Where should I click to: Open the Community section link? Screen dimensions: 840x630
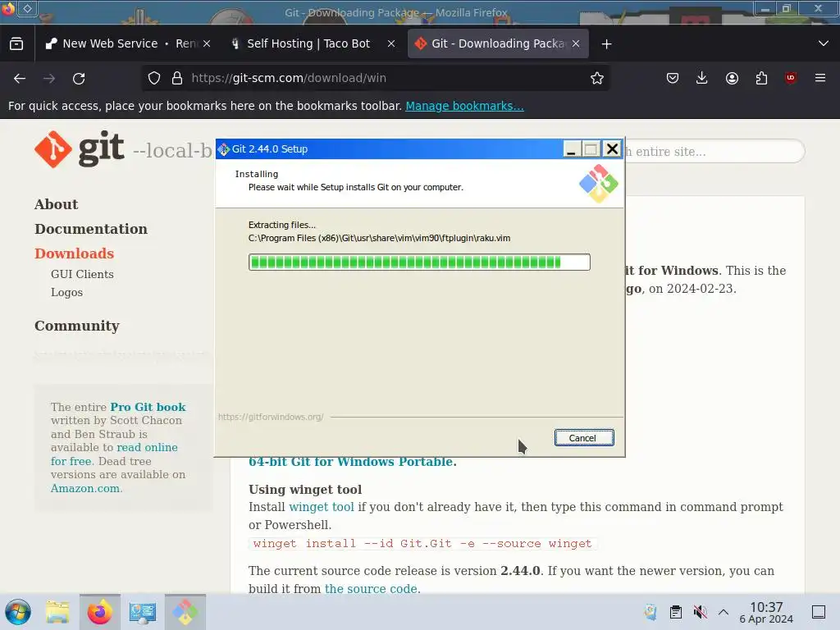(x=77, y=326)
